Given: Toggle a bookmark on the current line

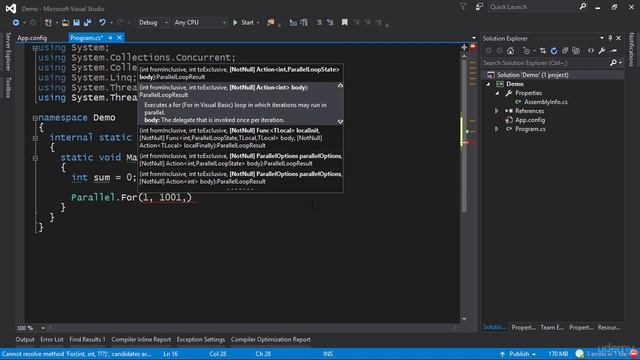Looking at the screenshot, I should coord(344,22).
